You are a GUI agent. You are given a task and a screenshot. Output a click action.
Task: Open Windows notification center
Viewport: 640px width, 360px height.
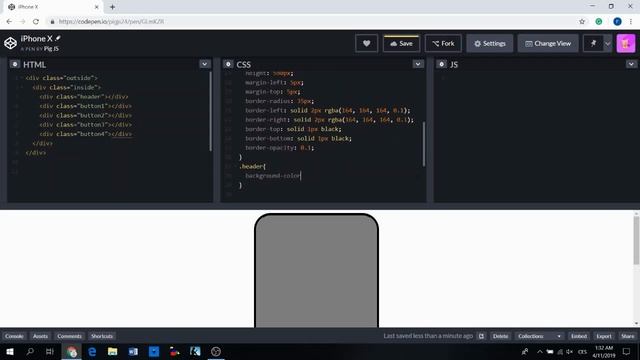(x=627, y=351)
